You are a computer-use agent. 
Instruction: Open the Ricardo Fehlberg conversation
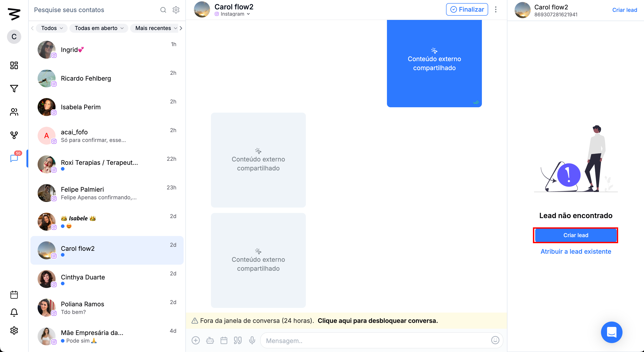(107, 78)
